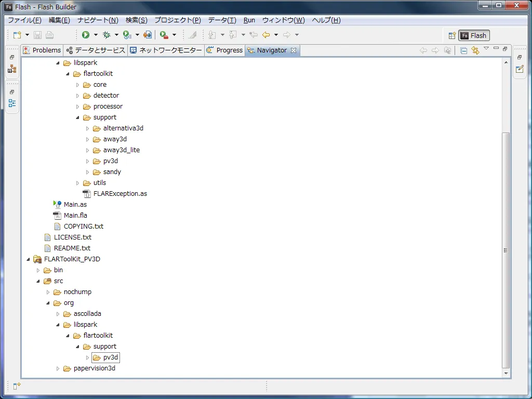This screenshot has width=532, height=399.
Task: Click the External Tools run icon
Action: click(164, 35)
